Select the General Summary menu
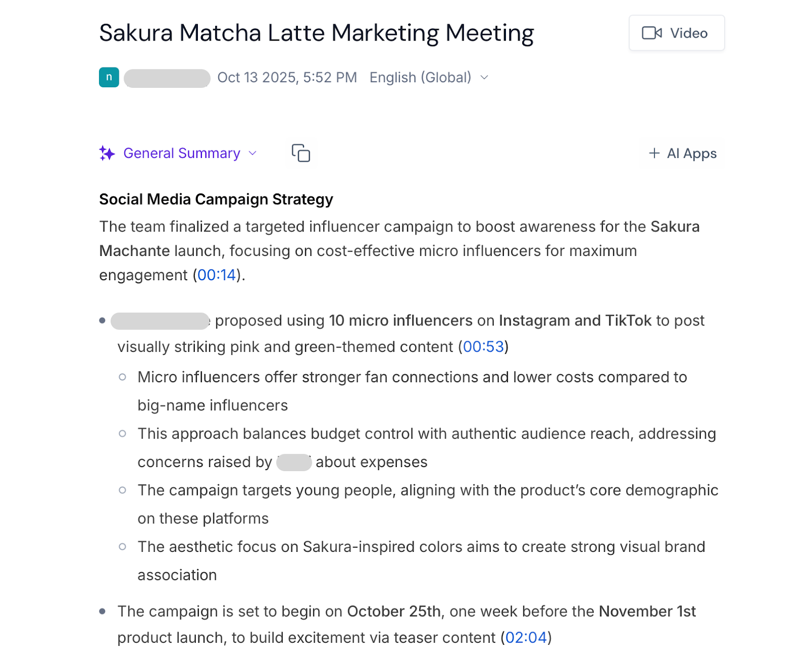Viewport: 812px width, 661px height. (182, 153)
